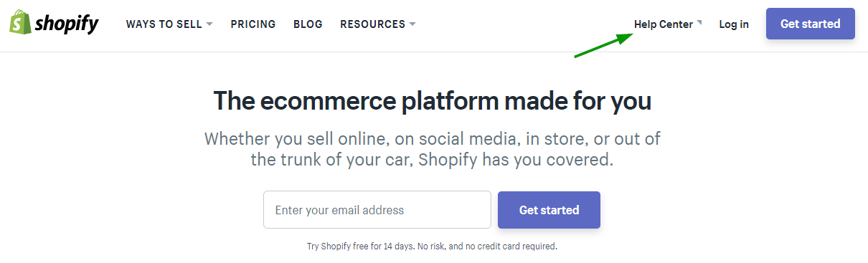Click the Log in link
The width and height of the screenshot is (868, 263).
pyautogui.click(x=734, y=24)
